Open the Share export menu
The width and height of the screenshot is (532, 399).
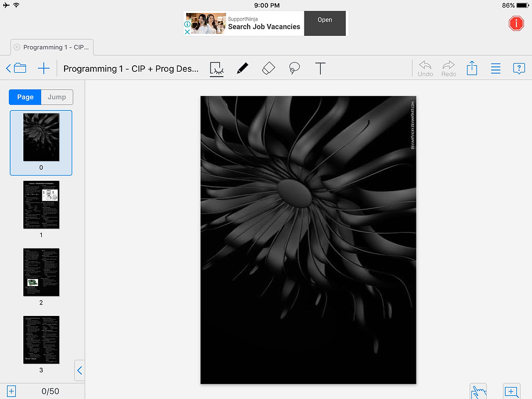tap(472, 68)
